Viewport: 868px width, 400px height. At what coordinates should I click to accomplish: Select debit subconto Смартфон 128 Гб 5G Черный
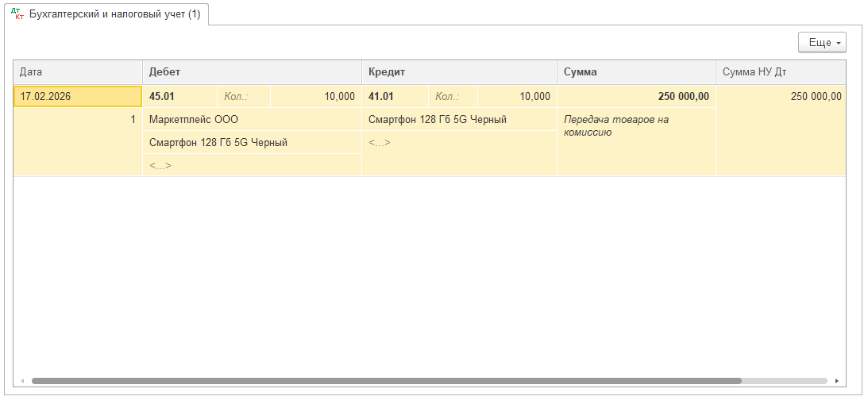click(x=252, y=142)
